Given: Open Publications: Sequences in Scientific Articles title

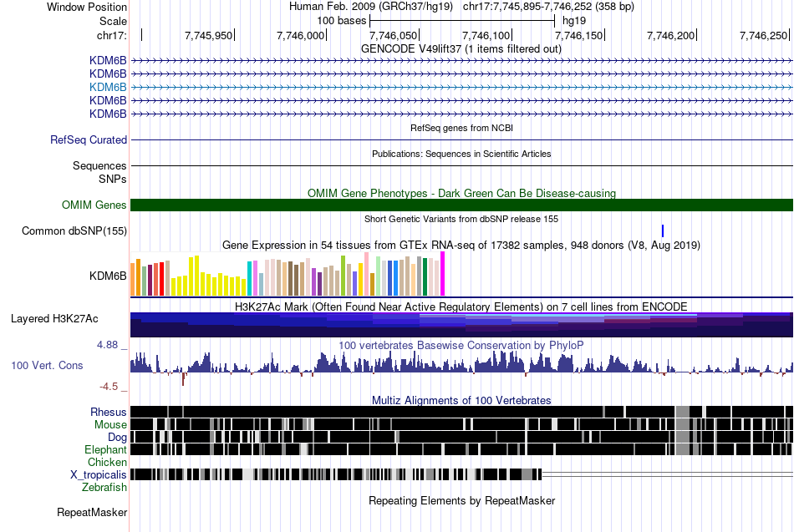Looking at the screenshot, I should click(x=461, y=154).
